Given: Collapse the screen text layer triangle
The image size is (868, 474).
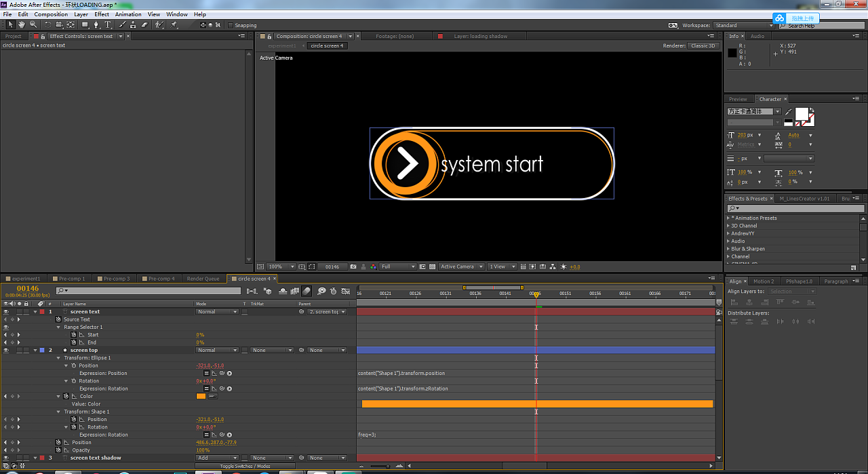Looking at the screenshot, I should click(35, 312).
